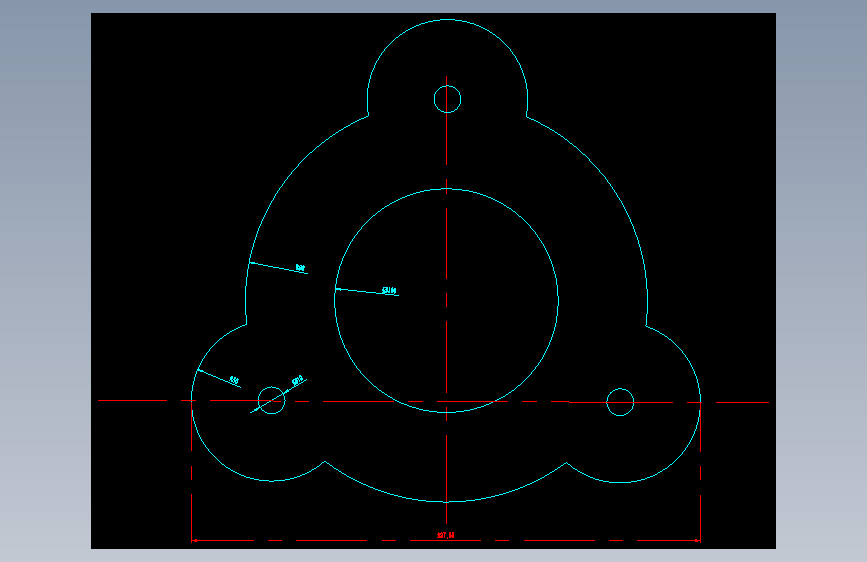
Task: Click the radius label on the upper-left outer arc
Action: pos(300,268)
